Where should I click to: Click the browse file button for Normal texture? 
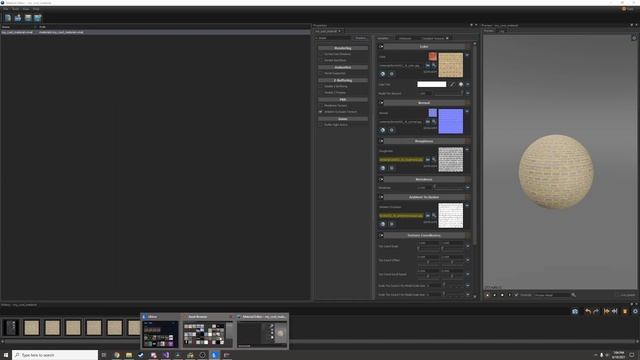(x=428, y=122)
